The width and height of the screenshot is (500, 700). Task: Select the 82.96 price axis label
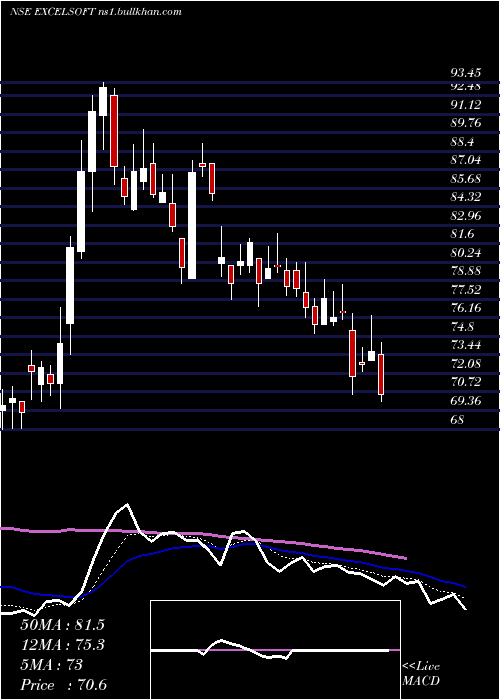[x=466, y=216]
